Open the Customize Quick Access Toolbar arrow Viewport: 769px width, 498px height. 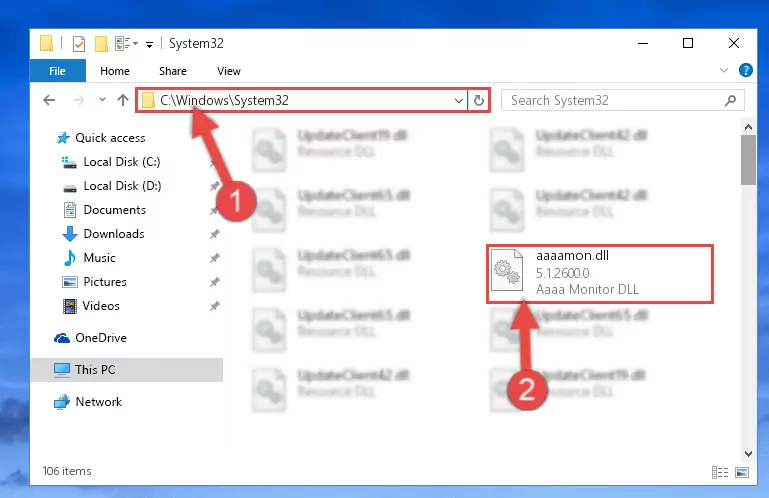click(x=149, y=45)
